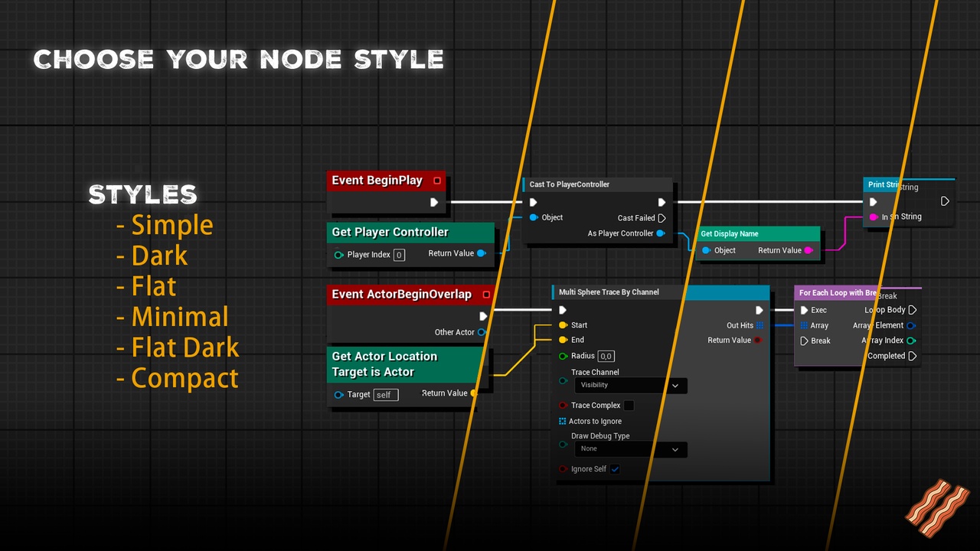
Task: Select Event ActorBeginOverlap node title
Action: [401, 295]
